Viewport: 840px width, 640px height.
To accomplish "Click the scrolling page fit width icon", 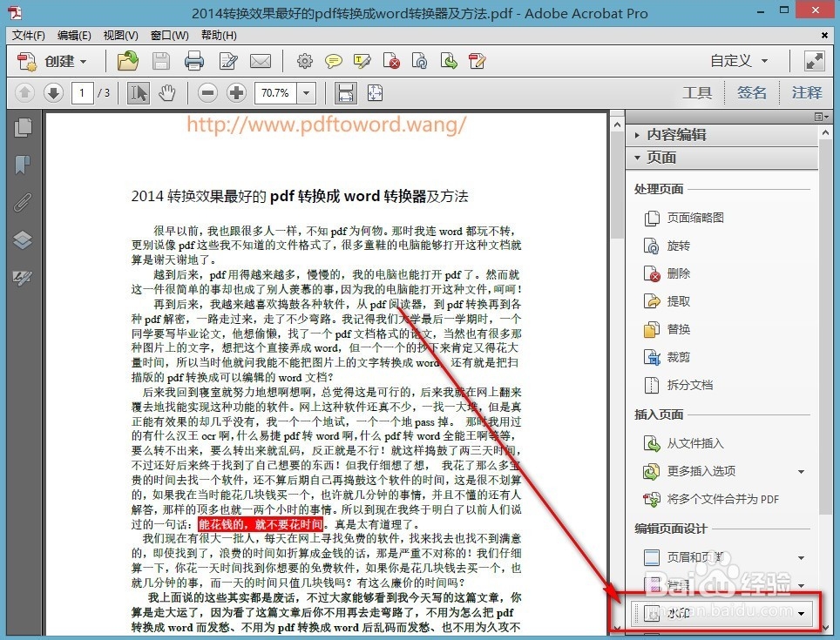I will point(346,93).
